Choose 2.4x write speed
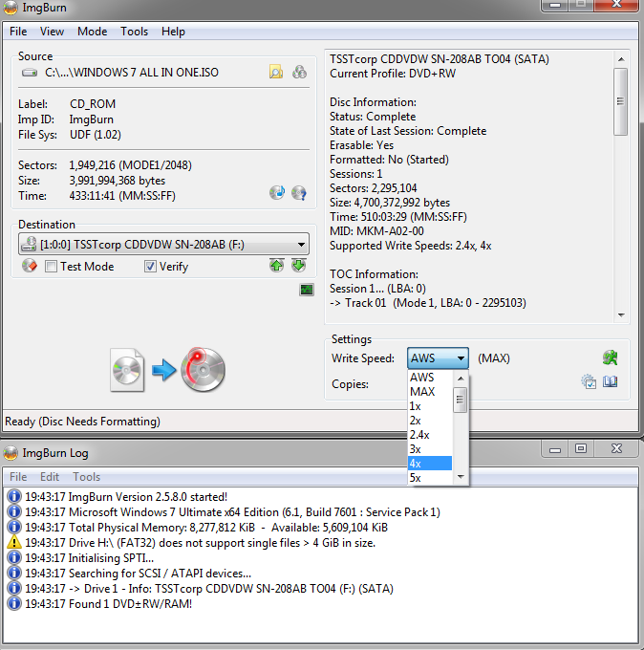644x650 pixels. coord(430,435)
